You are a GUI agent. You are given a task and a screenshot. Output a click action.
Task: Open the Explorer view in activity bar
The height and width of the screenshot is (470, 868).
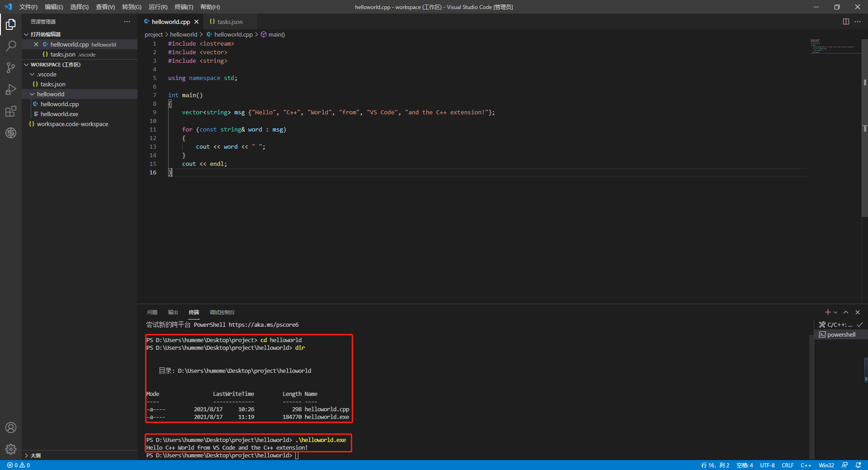click(x=11, y=24)
